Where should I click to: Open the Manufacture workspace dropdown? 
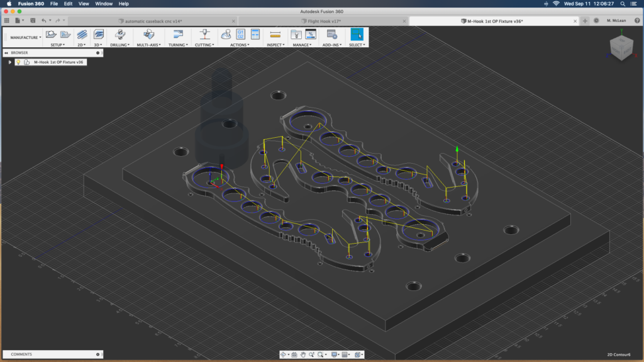click(x=25, y=37)
